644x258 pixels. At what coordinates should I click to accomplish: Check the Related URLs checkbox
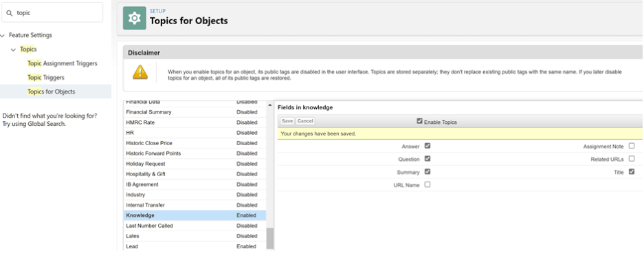(x=631, y=158)
